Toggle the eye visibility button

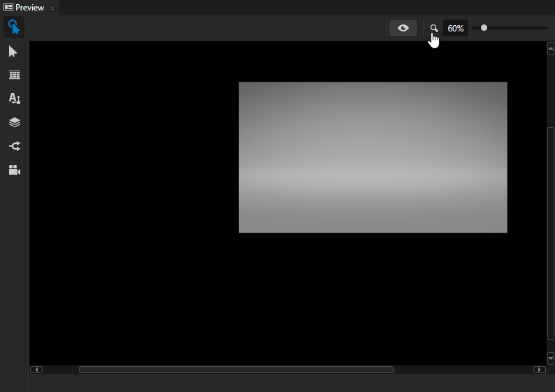403,28
